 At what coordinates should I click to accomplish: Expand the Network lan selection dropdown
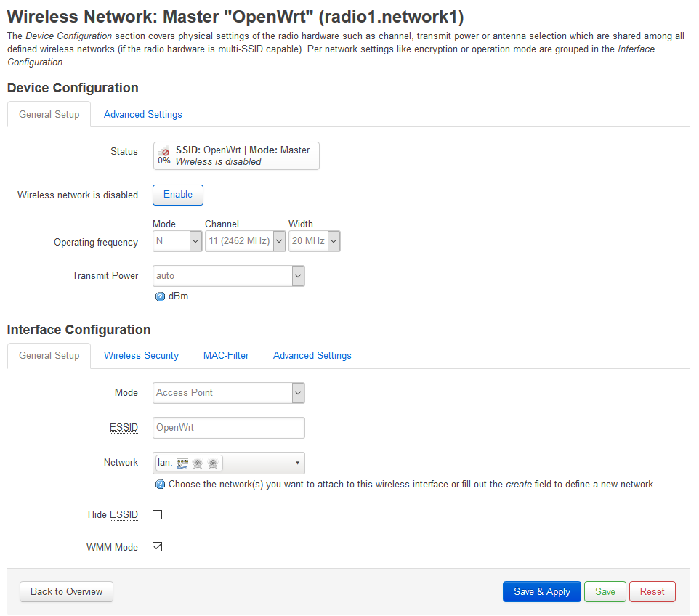pos(229,463)
